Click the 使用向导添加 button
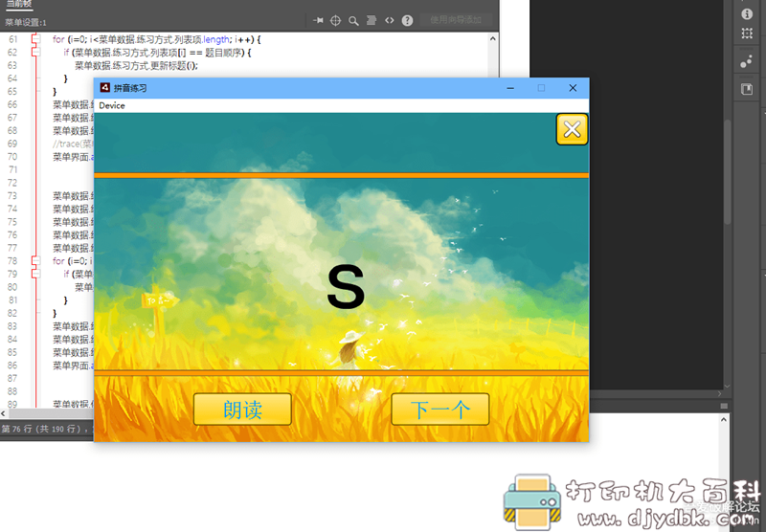The width and height of the screenshot is (766, 532). [456, 19]
